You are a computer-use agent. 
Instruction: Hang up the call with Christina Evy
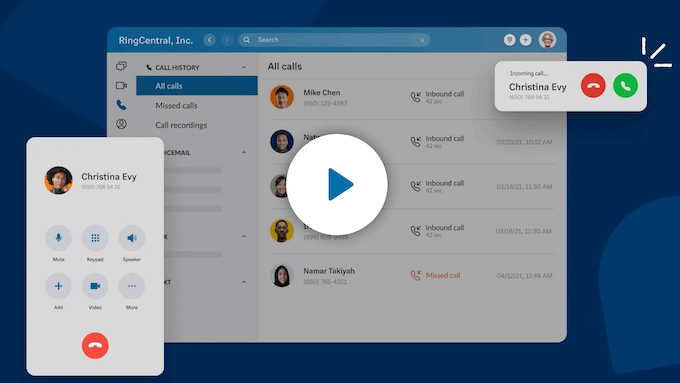click(95, 345)
